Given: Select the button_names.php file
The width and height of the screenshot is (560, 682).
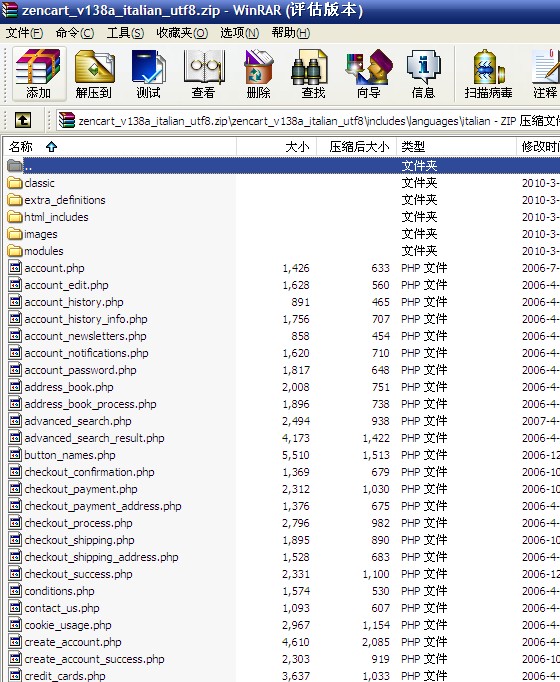Looking at the screenshot, I should click(70, 455).
